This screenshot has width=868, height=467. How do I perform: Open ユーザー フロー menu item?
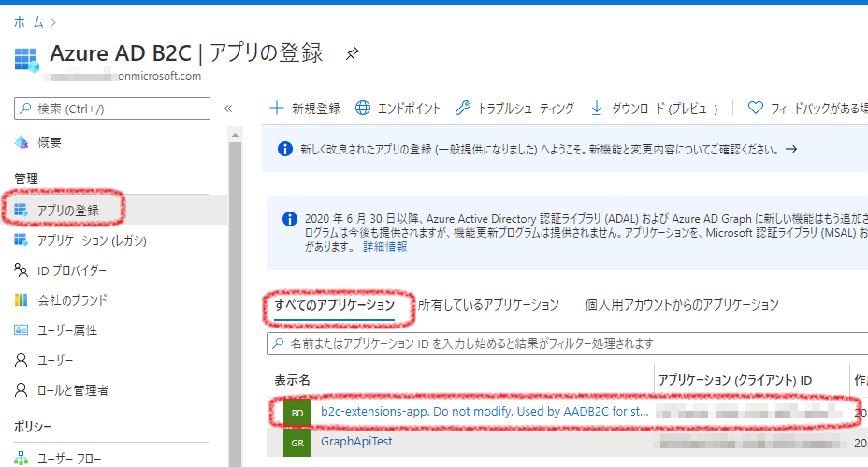pos(69,459)
